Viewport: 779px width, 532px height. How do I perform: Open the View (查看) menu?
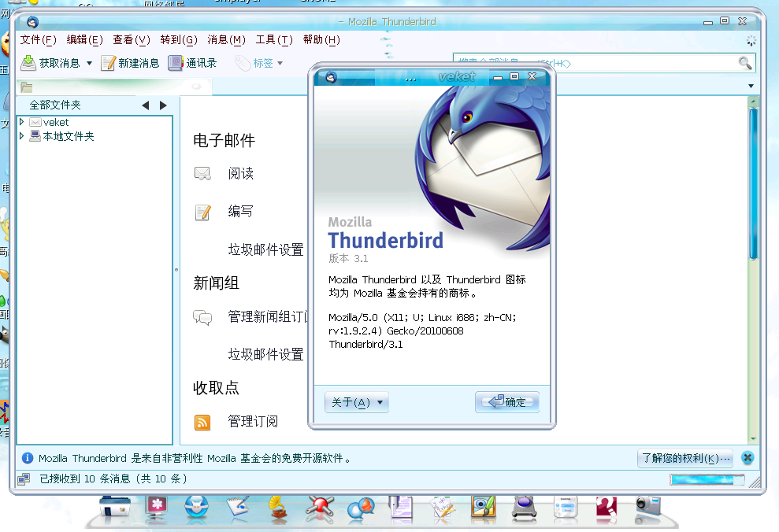click(x=132, y=39)
